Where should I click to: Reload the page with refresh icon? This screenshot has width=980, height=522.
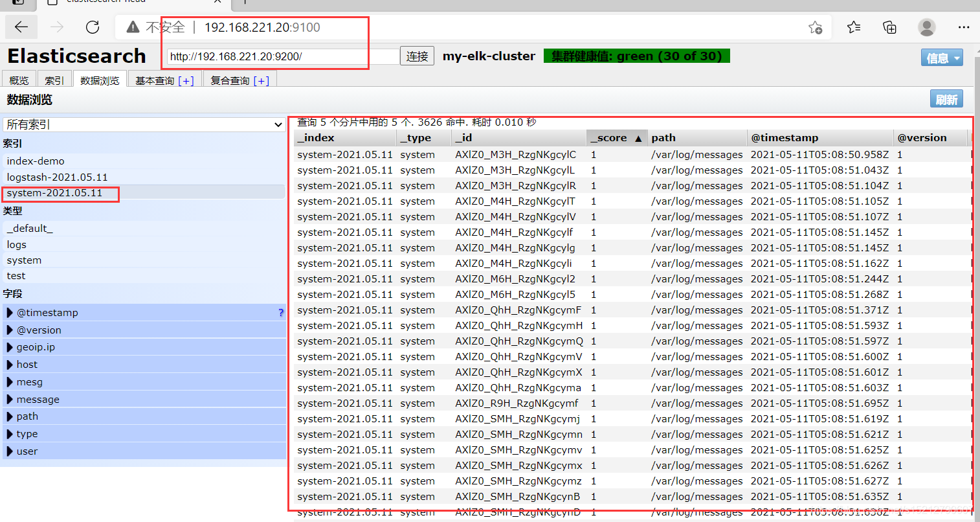93,27
